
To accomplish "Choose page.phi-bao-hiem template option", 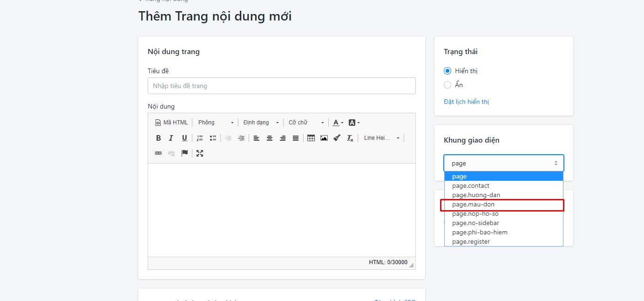I will tap(504, 232).
